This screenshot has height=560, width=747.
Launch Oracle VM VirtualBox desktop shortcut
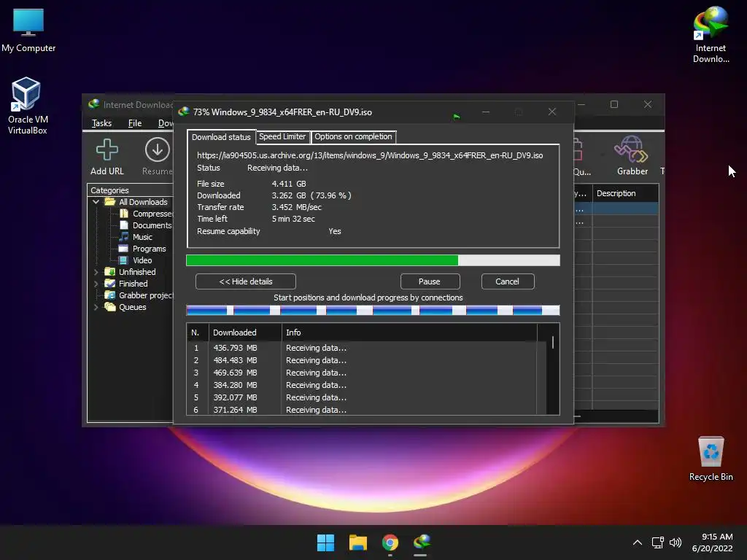click(27, 106)
